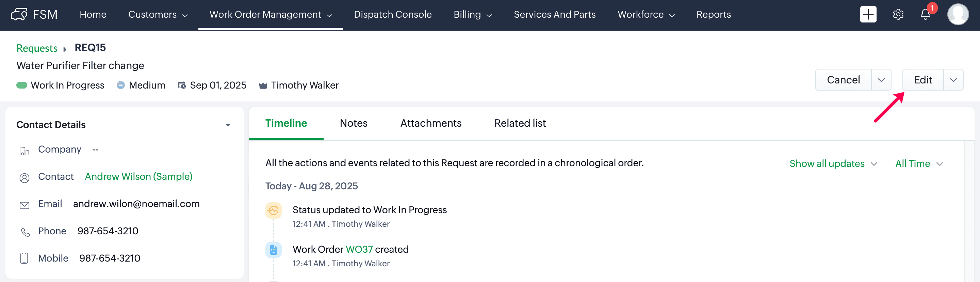Click the Contact person icon

[24, 178]
